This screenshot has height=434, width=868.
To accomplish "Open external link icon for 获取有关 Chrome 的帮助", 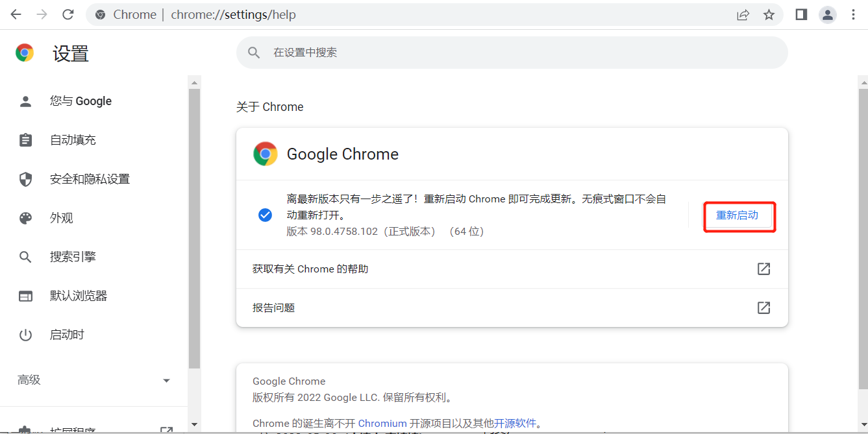I will click(763, 269).
